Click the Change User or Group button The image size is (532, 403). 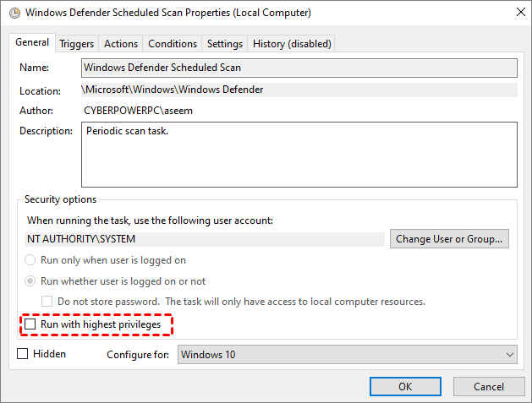(x=451, y=239)
